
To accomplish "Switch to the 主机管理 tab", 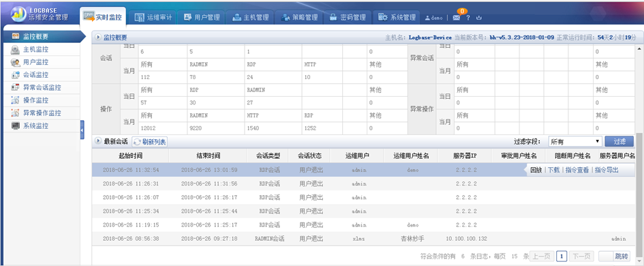I will coord(250,17).
